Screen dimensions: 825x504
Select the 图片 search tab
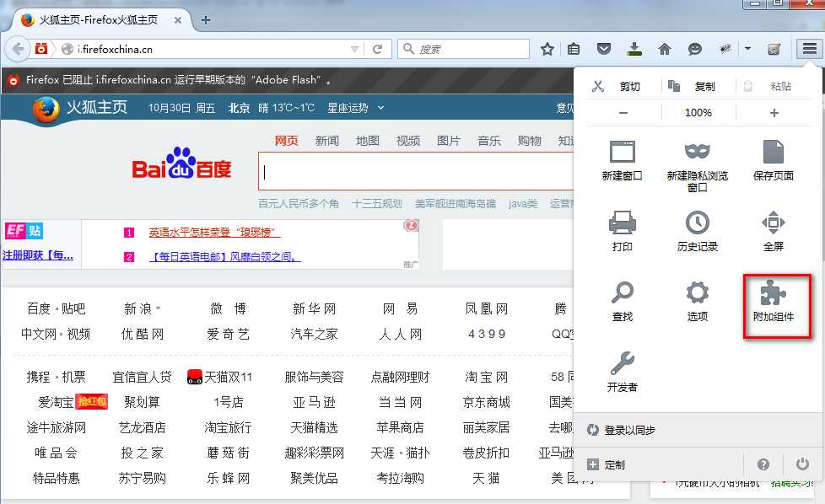click(448, 140)
